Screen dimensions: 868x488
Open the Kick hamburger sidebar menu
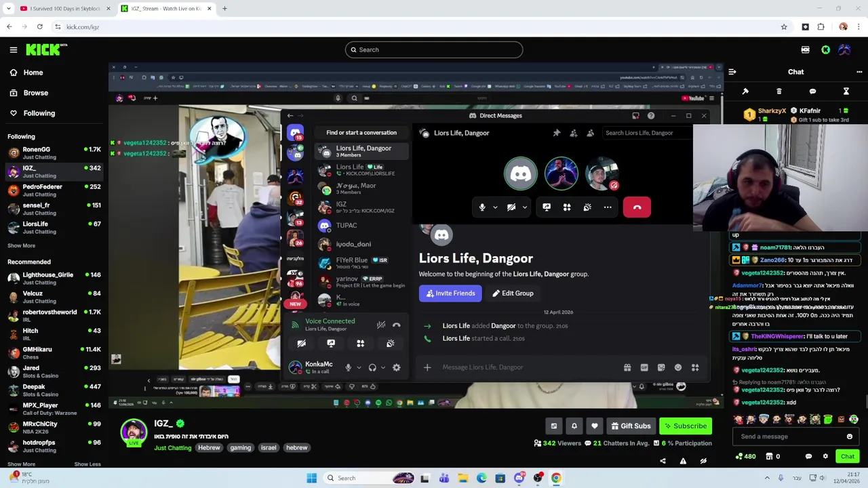[x=13, y=49]
